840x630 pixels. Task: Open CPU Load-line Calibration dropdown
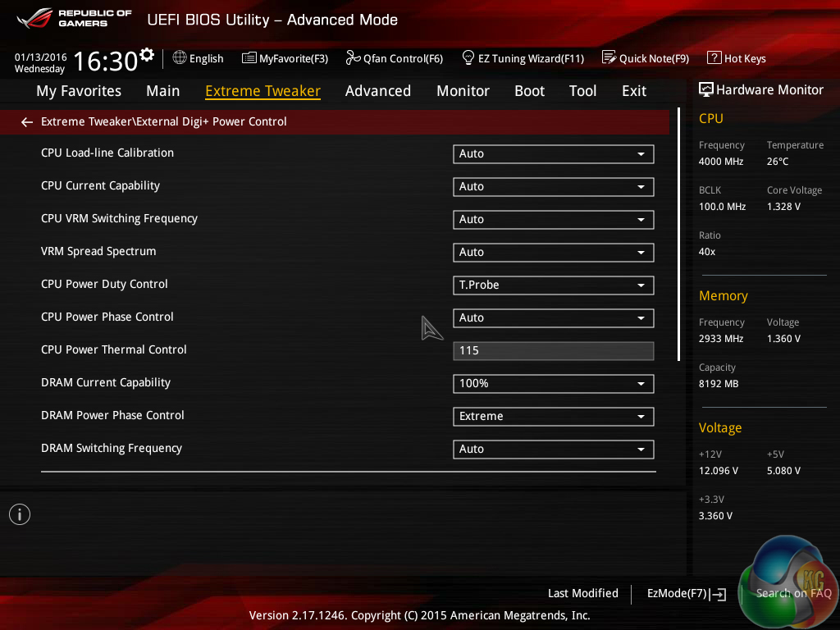pyautogui.click(x=554, y=153)
